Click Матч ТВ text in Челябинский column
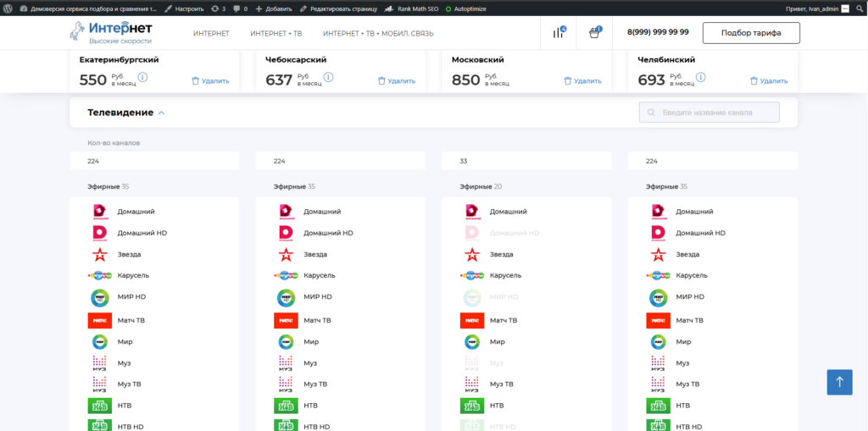 click(689, 320)
